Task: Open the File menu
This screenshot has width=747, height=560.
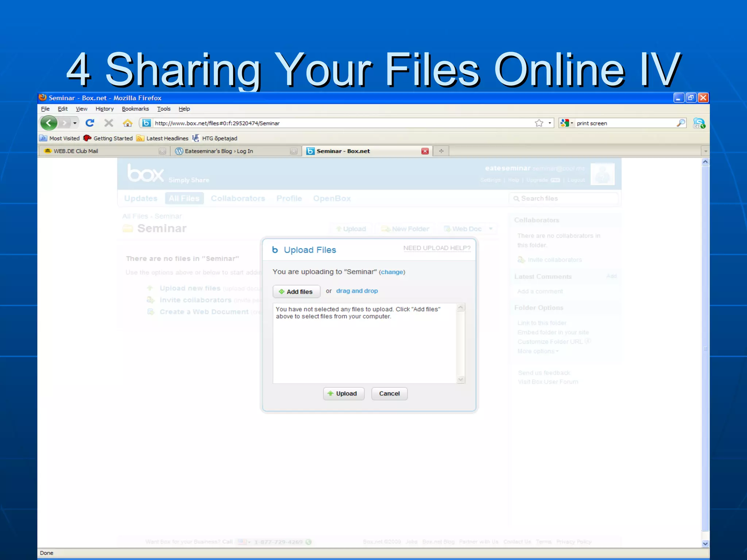Action: pos(45,109)
